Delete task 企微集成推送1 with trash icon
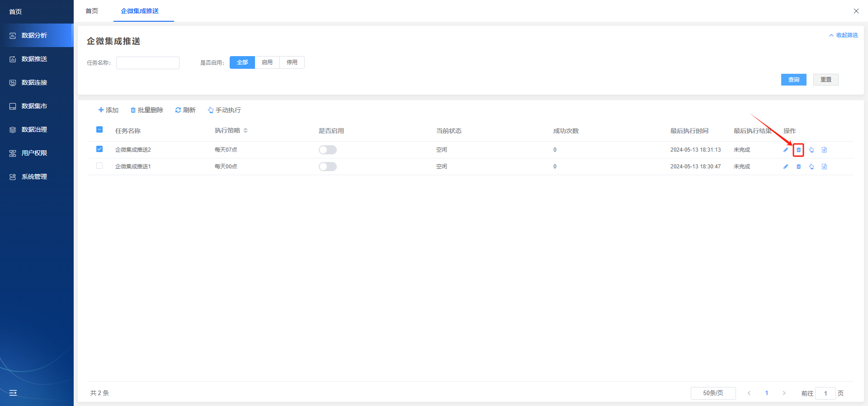Screen dimensions: 868x406 click(x=798, y=167)
